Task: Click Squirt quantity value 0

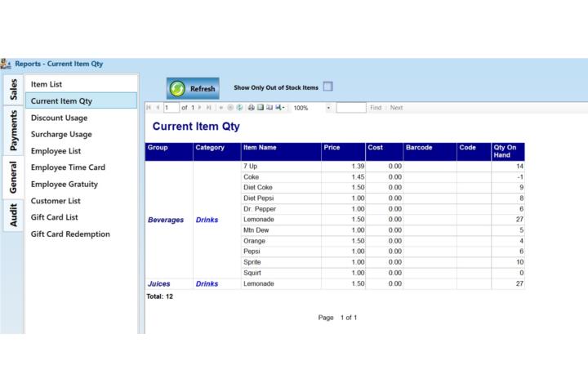Action: pos(522,273)
